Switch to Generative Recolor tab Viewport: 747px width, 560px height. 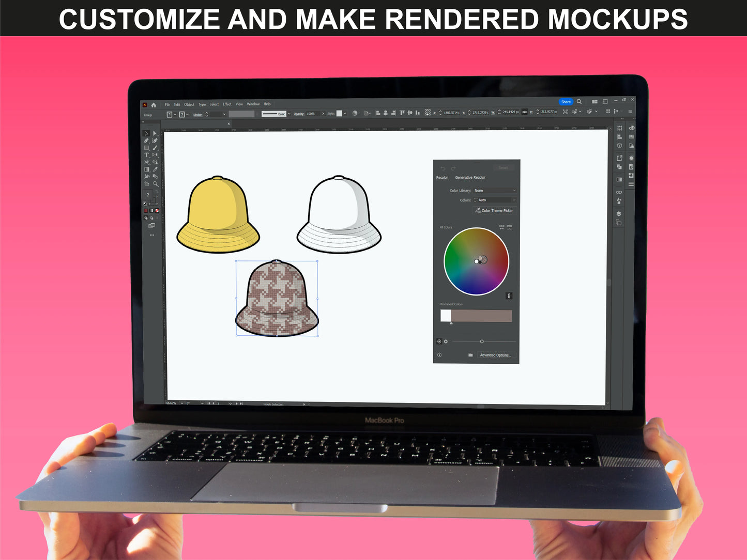(x=470, y=178)
